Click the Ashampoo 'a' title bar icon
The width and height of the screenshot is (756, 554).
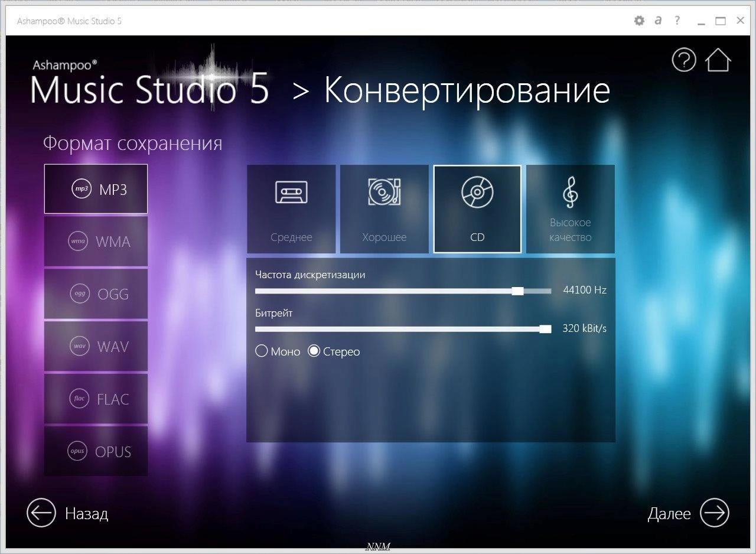click(658, 21)
